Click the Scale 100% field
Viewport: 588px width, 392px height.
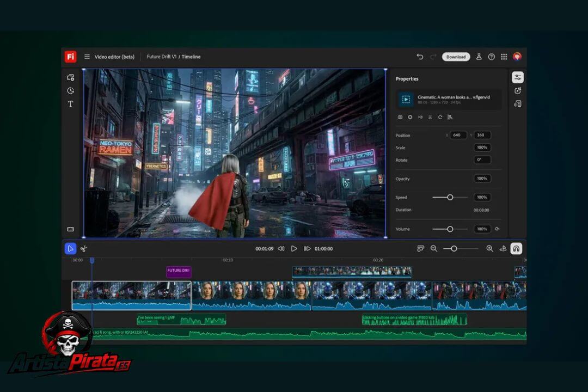pyautogui.click(x=482, y=148)
